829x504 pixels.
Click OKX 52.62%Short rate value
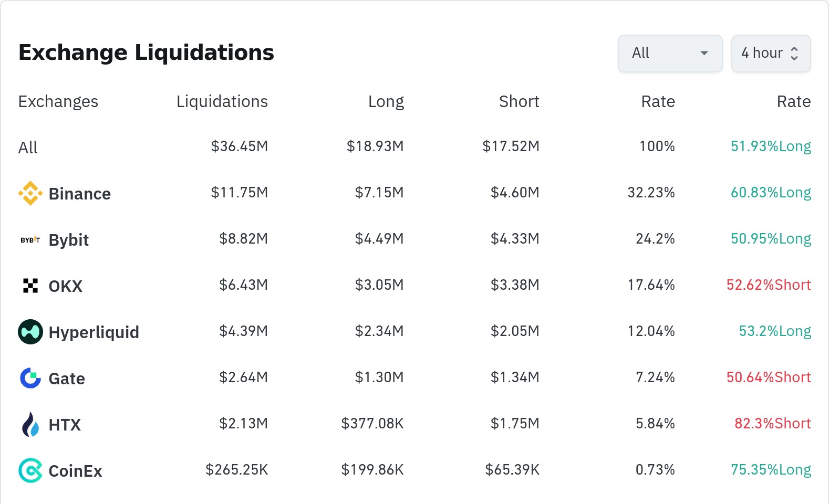(x=768, y=285)
